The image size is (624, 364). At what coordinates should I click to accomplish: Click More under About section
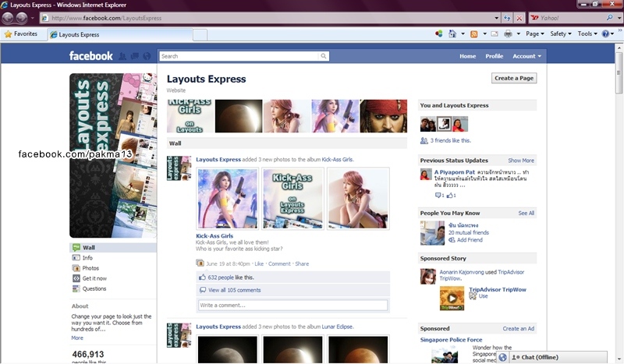tap(77, 337)
